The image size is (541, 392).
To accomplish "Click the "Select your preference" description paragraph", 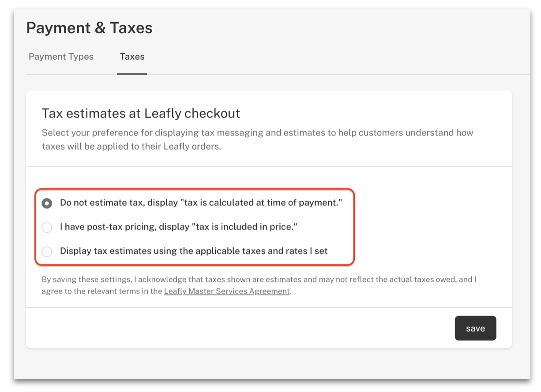I will [x=257, y=139].
